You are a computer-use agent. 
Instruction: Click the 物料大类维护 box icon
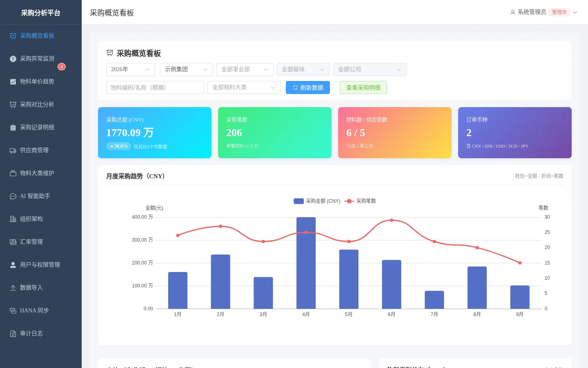point(13,173)
